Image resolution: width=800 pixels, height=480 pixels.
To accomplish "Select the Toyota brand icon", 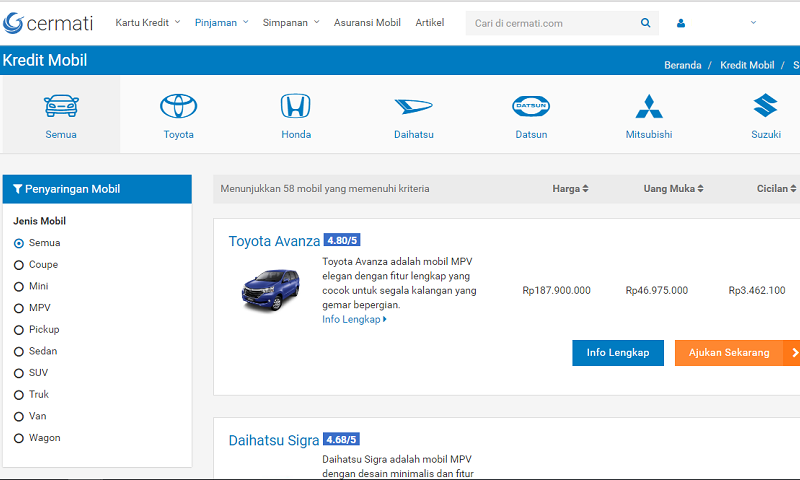I will point(179,107).
